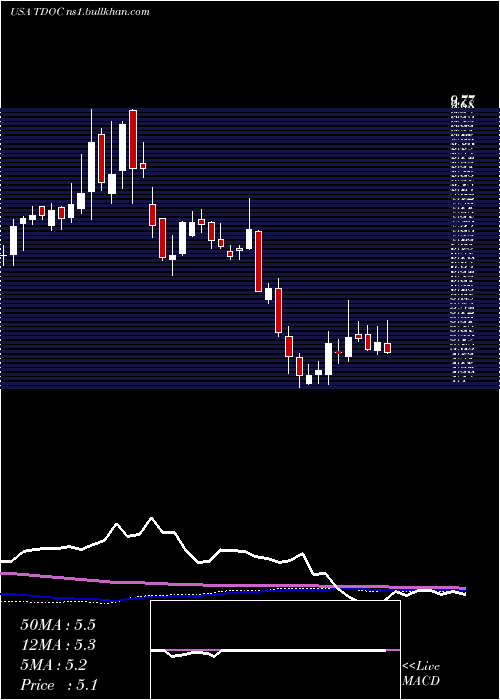Click the '50MA : 5.5' label
The image size is (500, 700).
click(x=58, y=625)
